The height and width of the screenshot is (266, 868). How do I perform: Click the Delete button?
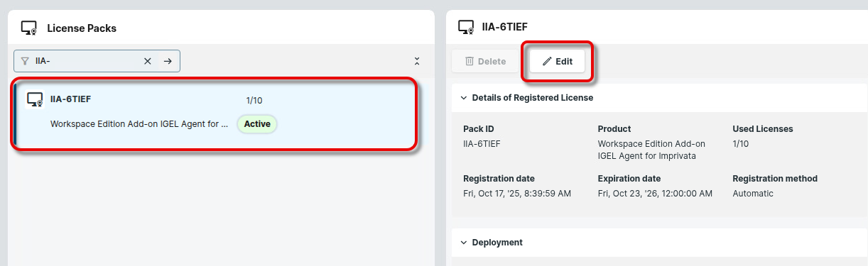(x=486, y=61)
